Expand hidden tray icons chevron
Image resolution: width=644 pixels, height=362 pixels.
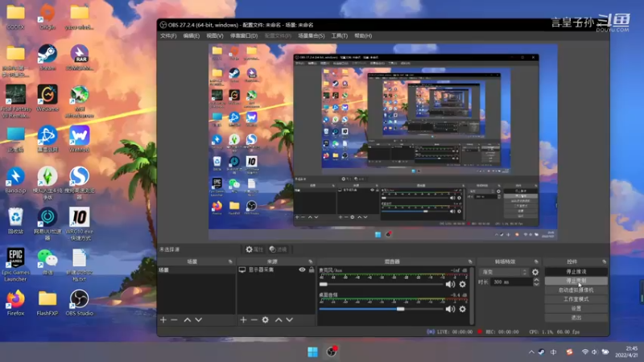(531, 352)
